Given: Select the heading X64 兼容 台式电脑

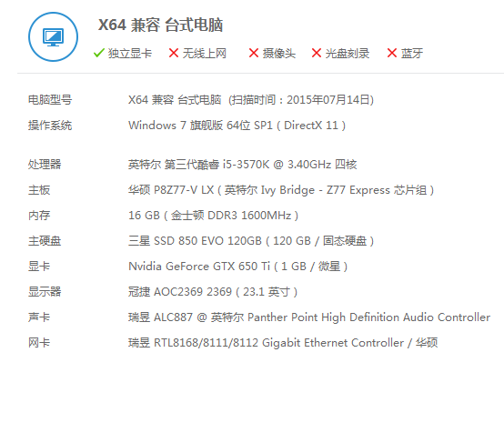Looking at the screenshot, I should pyautogui.click(x=160, y=25).
